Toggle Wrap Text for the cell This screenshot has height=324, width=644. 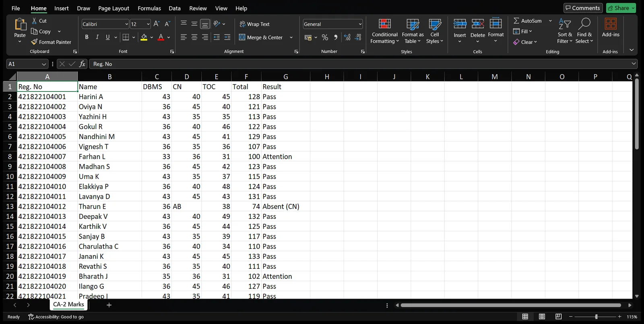click(x=254, y=24)
